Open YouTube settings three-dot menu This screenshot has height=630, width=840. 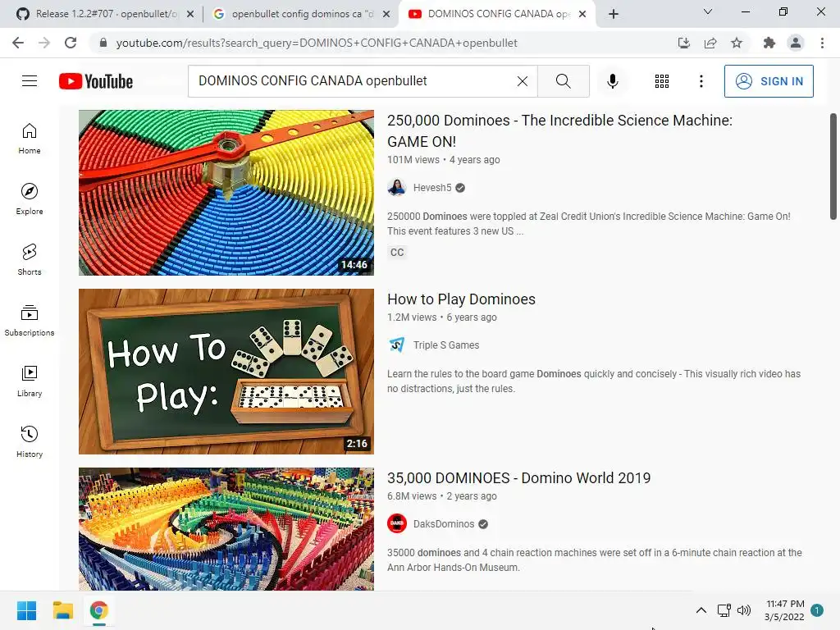pos(701,81)
